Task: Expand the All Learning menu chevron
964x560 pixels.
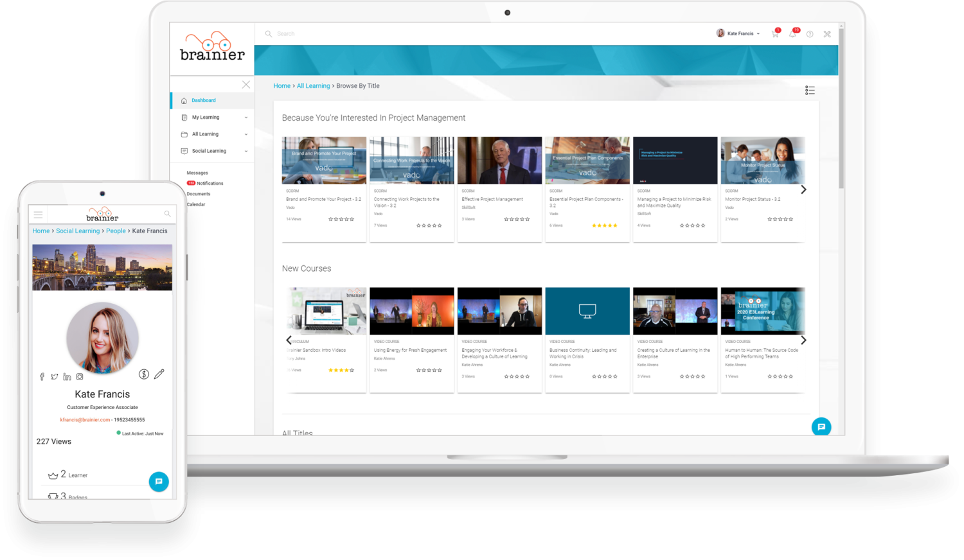Action: click(246, 134)
